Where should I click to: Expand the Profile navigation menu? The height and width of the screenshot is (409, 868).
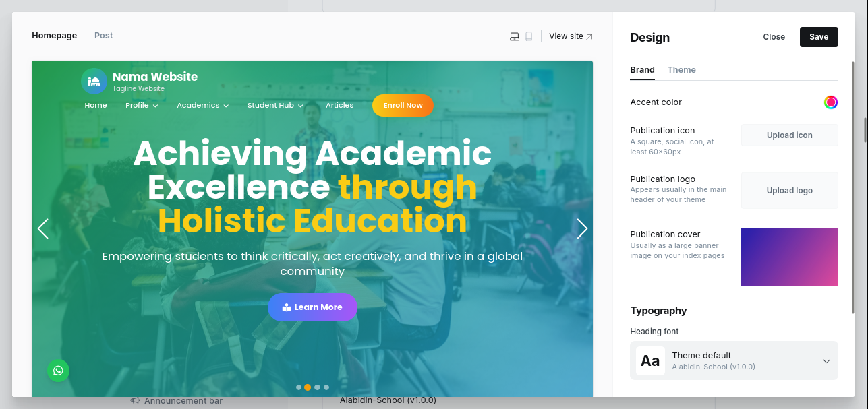pos(142,105)
